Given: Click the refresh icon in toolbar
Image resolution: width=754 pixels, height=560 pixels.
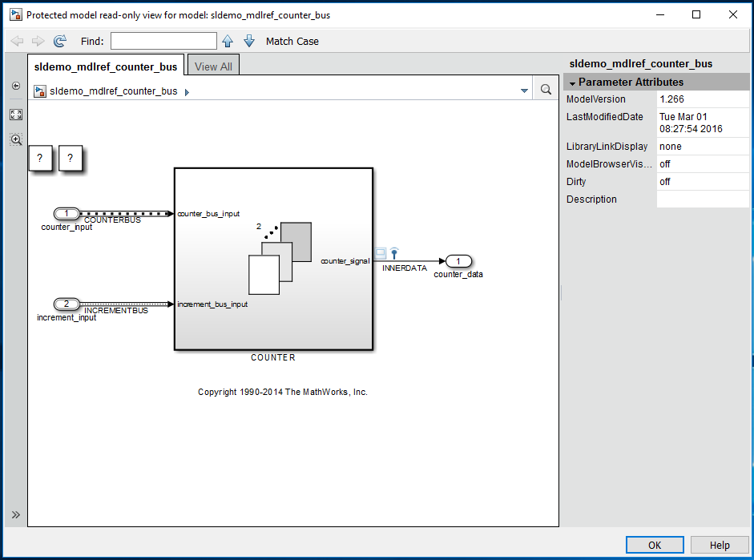Looking at the screenshot, I should point(59,42).
